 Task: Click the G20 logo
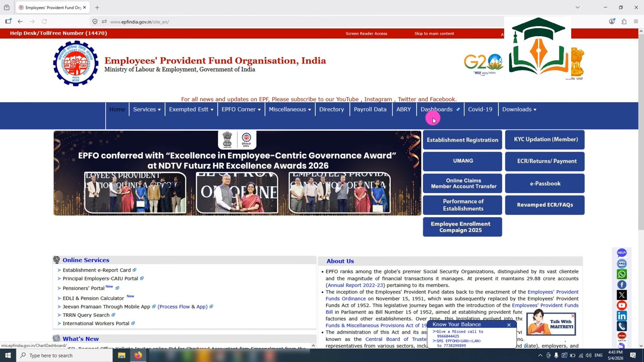click(483, 64)
